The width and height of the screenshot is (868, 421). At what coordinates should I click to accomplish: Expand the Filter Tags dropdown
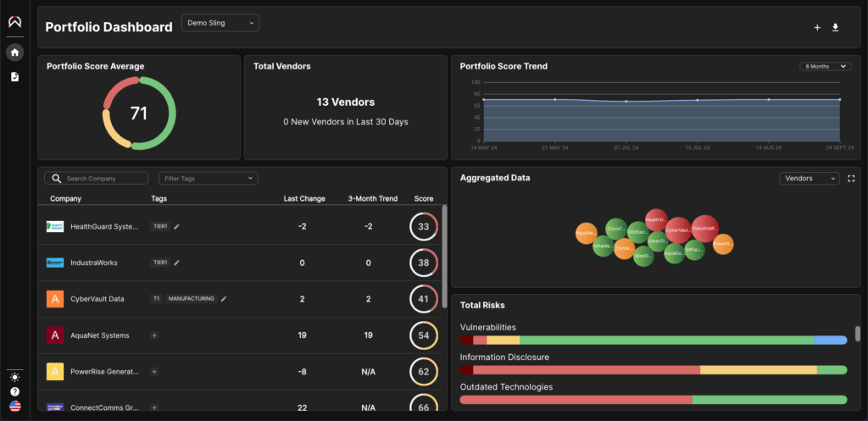tap(208, 179)
